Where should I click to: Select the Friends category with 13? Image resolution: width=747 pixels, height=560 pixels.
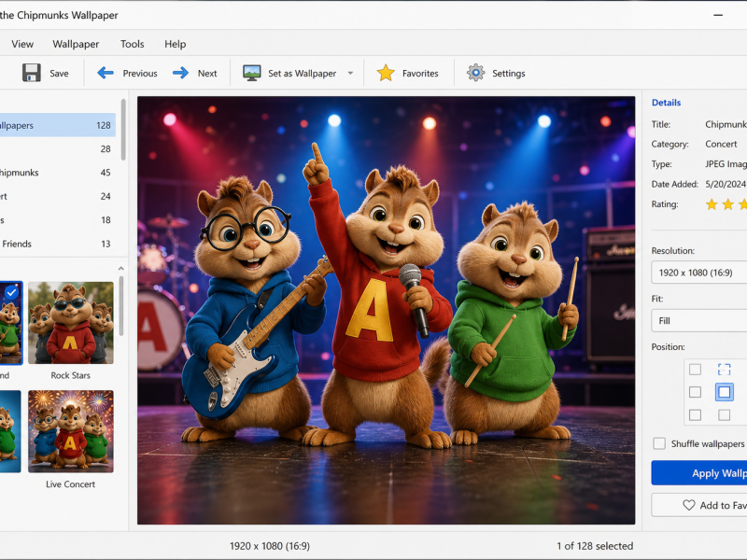pos(58,244)
